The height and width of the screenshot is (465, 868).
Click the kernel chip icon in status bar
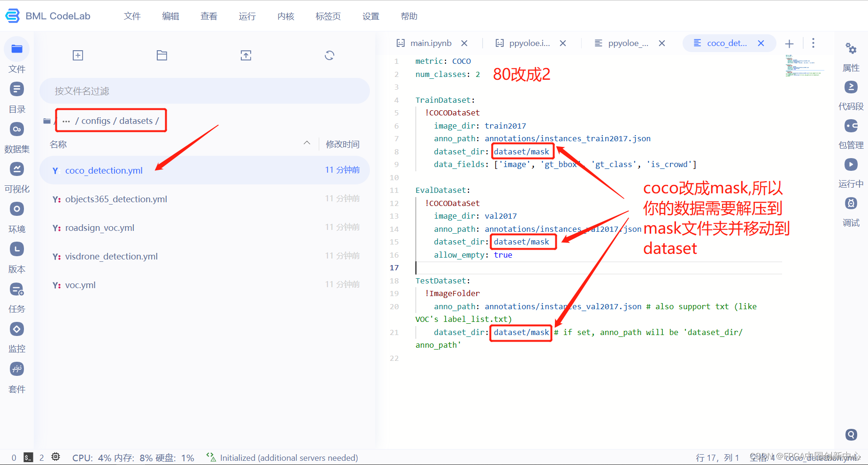pos(56,457)
